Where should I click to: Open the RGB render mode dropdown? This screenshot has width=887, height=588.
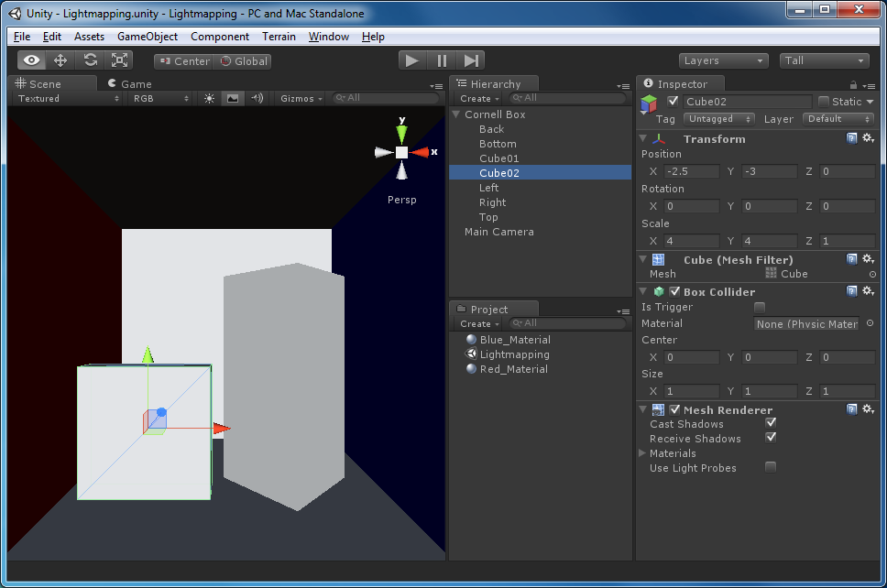pyautogui.click(x=160, y=98)
